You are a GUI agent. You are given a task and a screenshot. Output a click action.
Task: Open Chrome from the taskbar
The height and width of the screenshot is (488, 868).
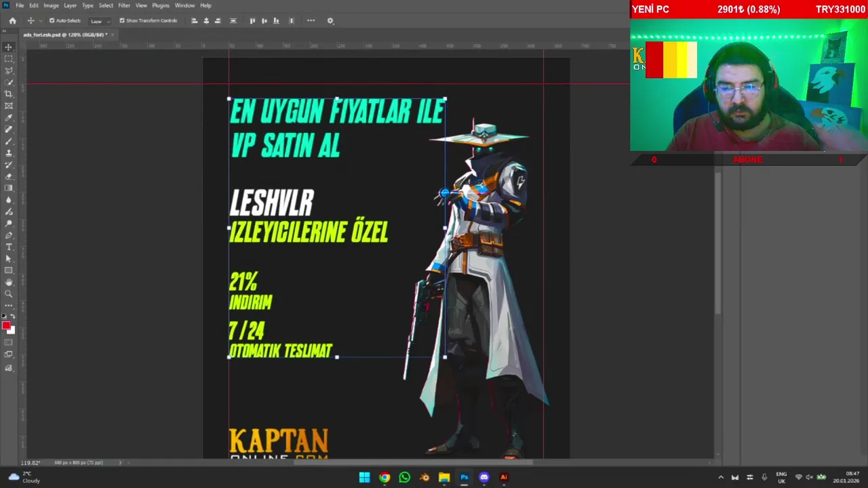point(384,477)
